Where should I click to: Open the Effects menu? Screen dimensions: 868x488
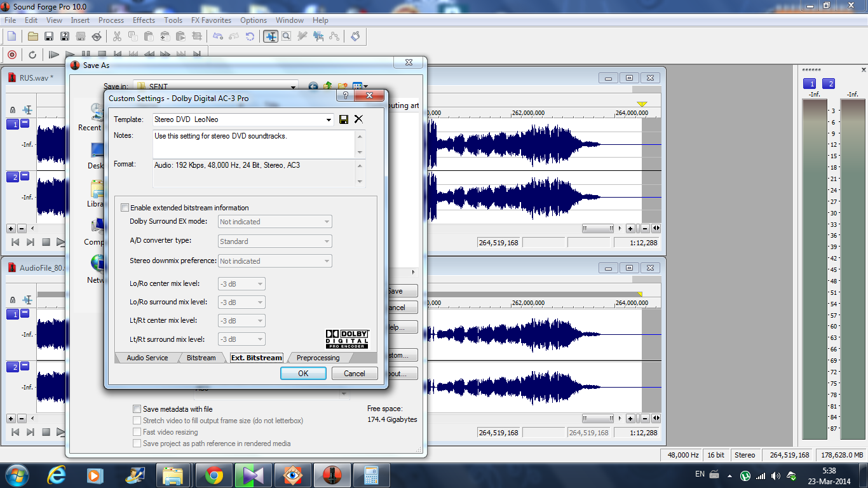(144, 20)
